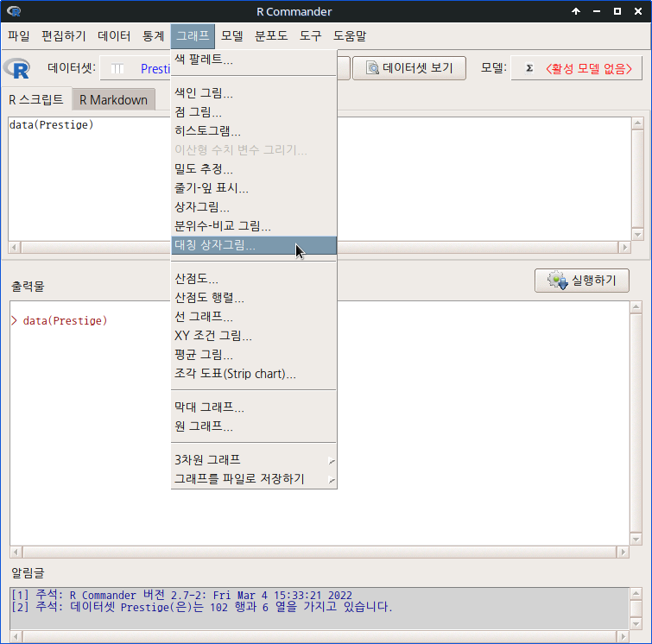Click the window always-on-top arrow button
This screenshot has width=652, height=644.
pos(576,11)
